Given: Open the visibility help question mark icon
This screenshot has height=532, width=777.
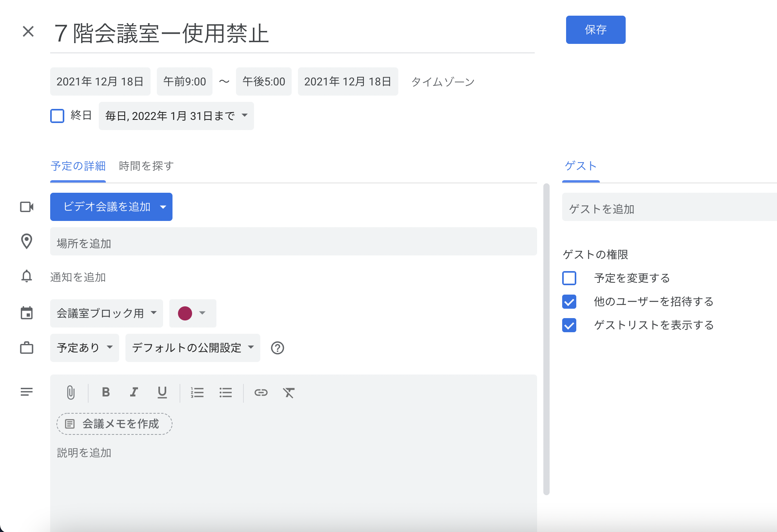Looking at the screenshot, I should coord(278,348).
